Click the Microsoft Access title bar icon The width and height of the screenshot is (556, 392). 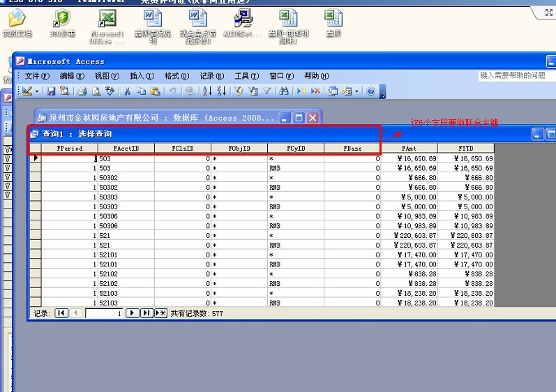(20, 61)
